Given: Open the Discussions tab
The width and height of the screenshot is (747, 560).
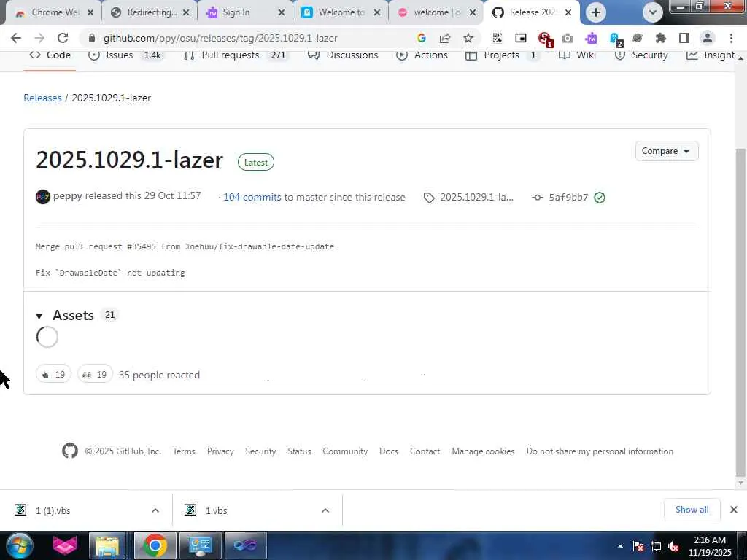Looking at the screenshot, I should (x=343, y=55).
